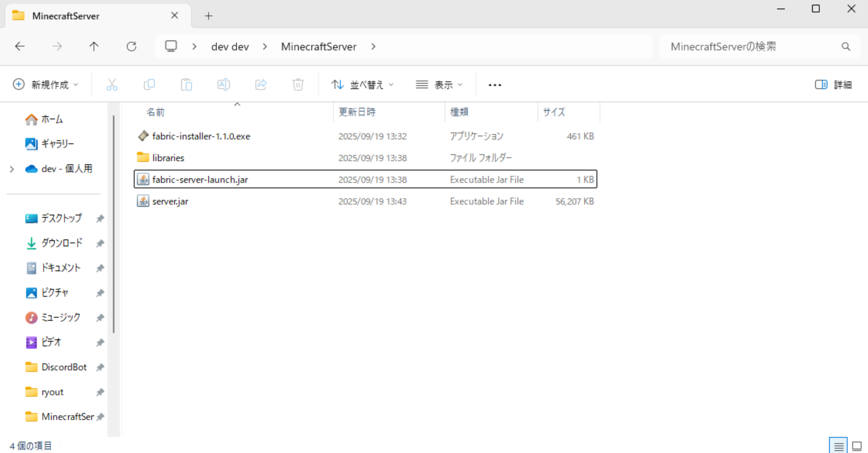The image size is (868, 453).
Task: Click the Share icon in toolbar
Action: pyautogui.click(x=261, y=85)
